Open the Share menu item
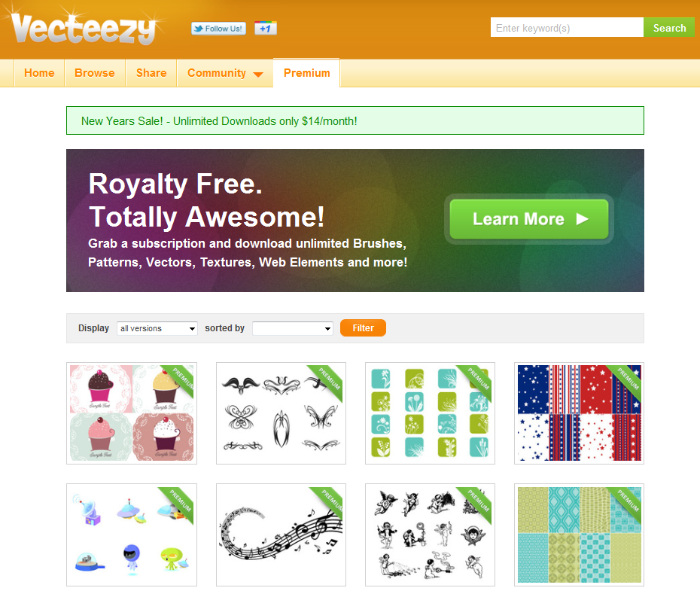The width and height of the screenshot is (700, 594). click(x=151, y=73)
